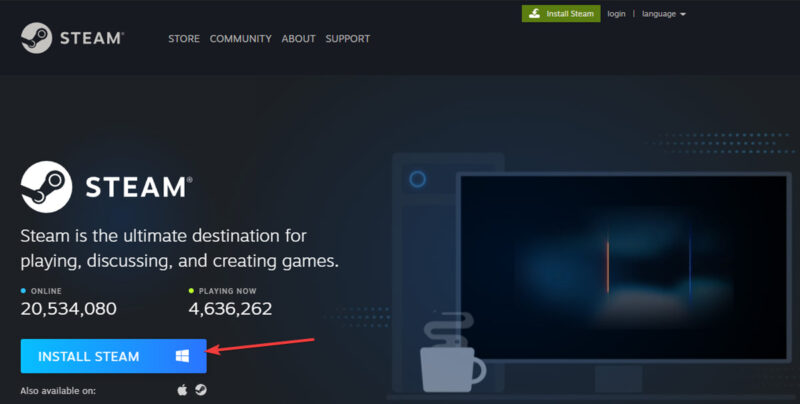This screenshot has width=800, height=404.
Task: Go to the ABOUT page
Action: (x=298, y=39)
